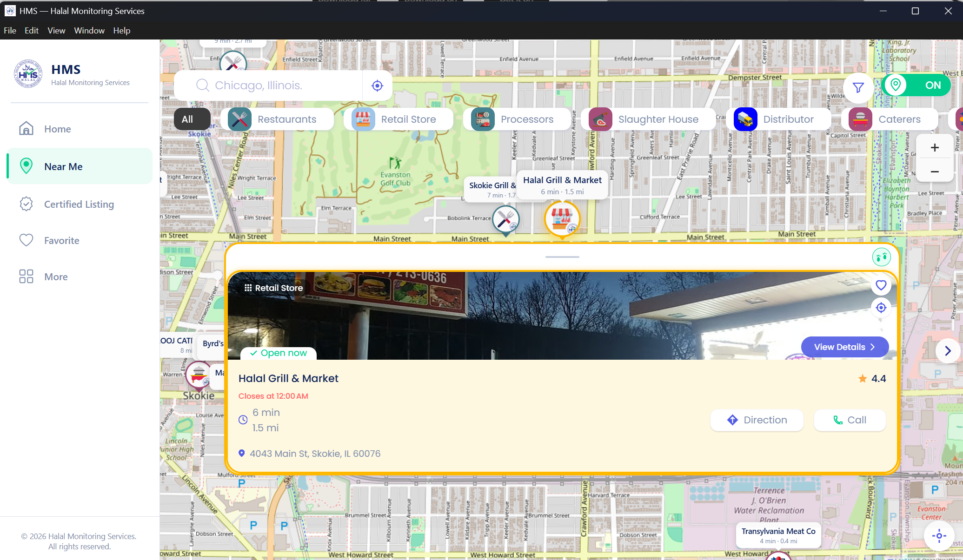This screenshot has height=560, width=963.
Task: Zoom out the map with minus
Action: 935,171
